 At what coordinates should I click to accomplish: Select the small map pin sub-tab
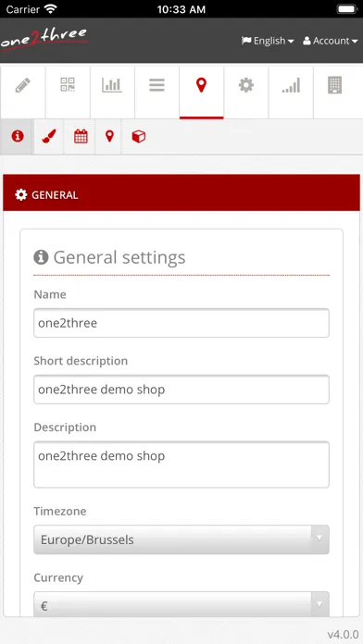click(x=109, y=136)
